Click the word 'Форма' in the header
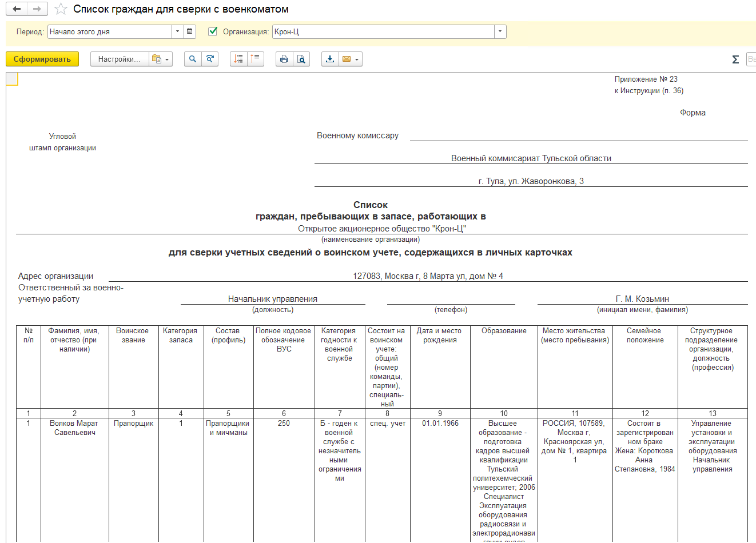 (x=693, y=113)
